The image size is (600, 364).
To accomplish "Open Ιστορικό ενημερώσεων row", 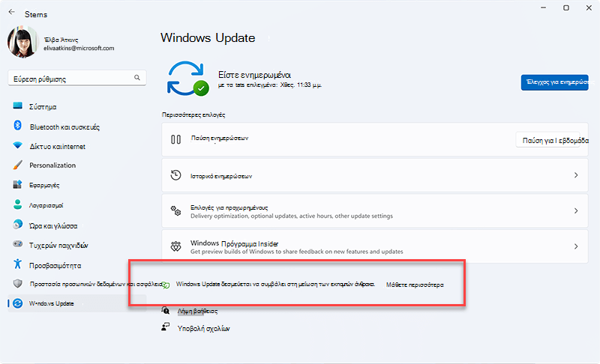I will coord(374,175).
